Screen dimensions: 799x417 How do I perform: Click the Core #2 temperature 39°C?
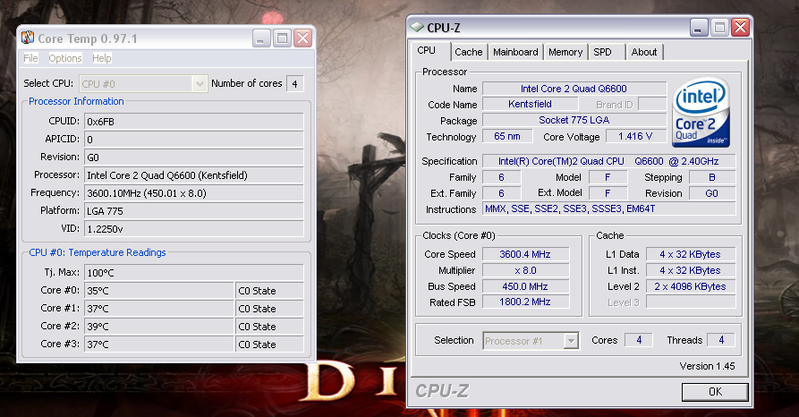pyautogui.click(x=159, y=326)
